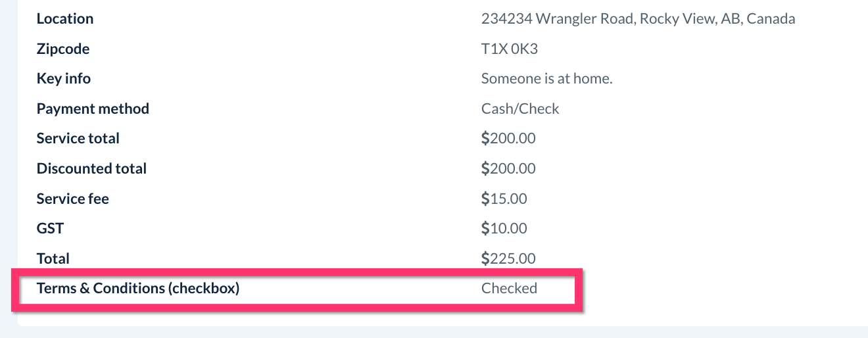
Task: Click the Discounted total label
Action: pos(91,169)
